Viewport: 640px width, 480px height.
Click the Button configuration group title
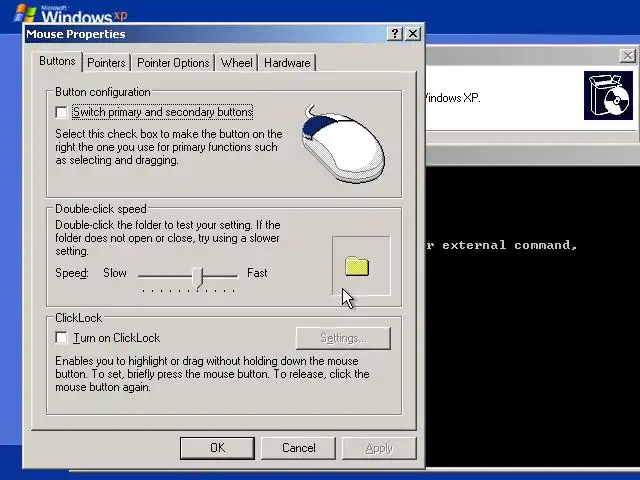click(103, 92)
